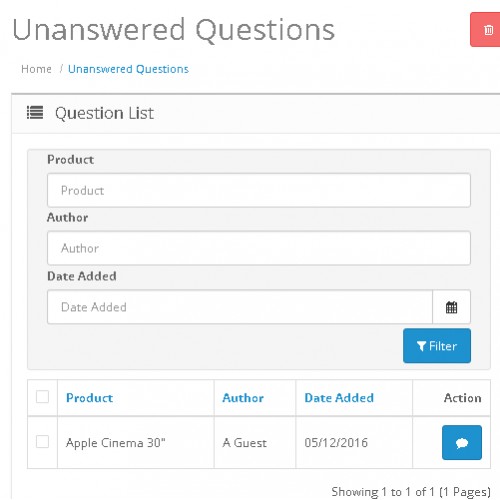The image size is (500, 500).
Task: Open the Unanswered Questions breadcrumb link
Action: pyautogui.click(x=128, y=69)
